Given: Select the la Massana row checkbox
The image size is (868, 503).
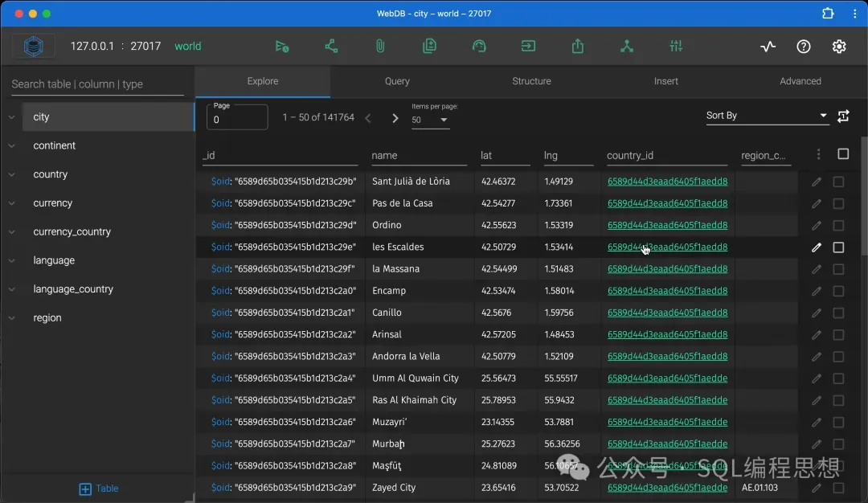Looking at the screenshot, I should tap(838, 269).
